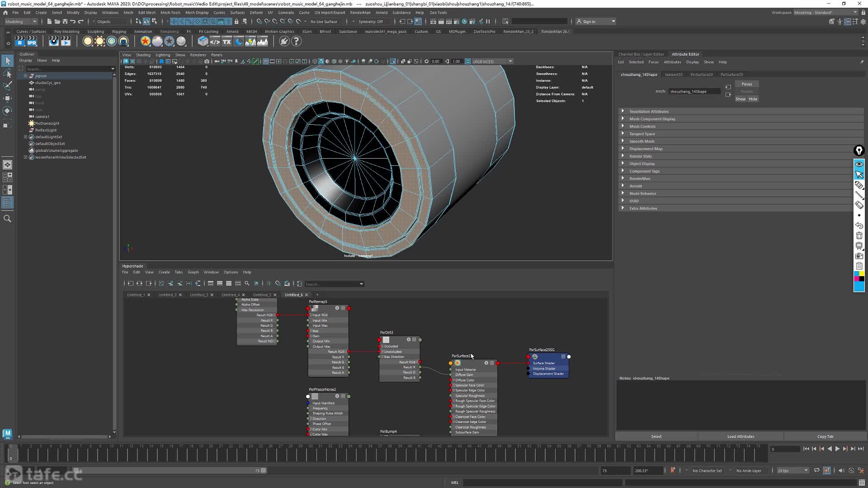
Task: Click the mesh name field shouzhang_14Shape
Action: pyautogui.click(x=694, y=92)
